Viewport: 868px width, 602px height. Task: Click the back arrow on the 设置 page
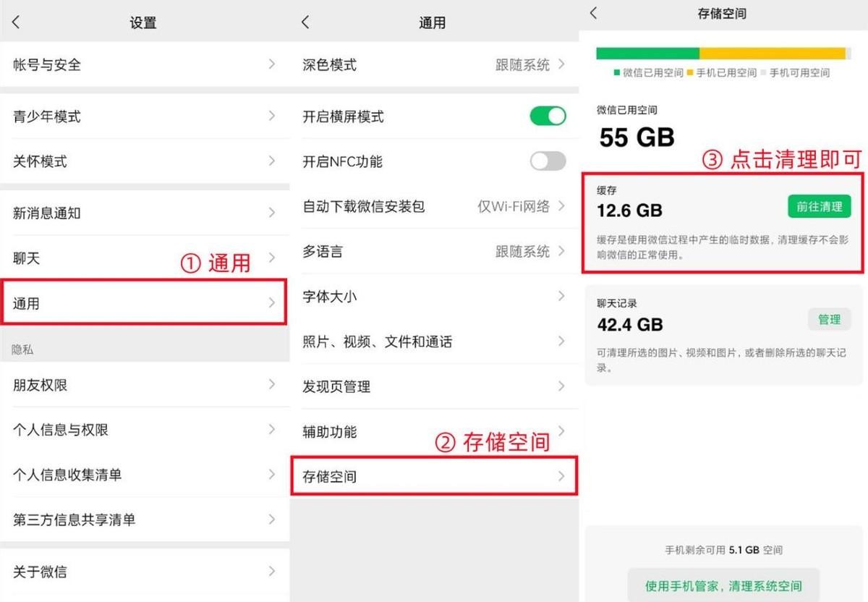pyautogui.click(x=16, y=22)
